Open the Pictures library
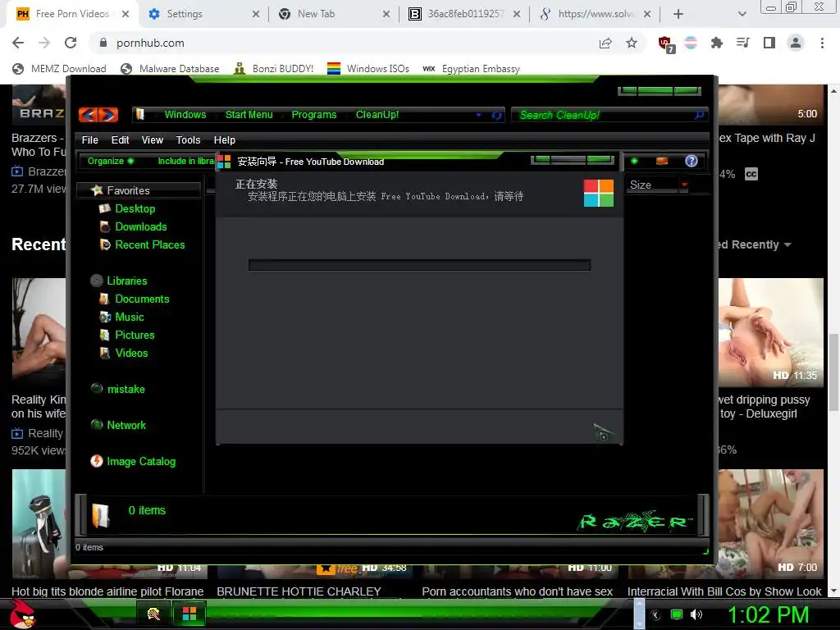840x630 pixels. click(x=135, y=335)
